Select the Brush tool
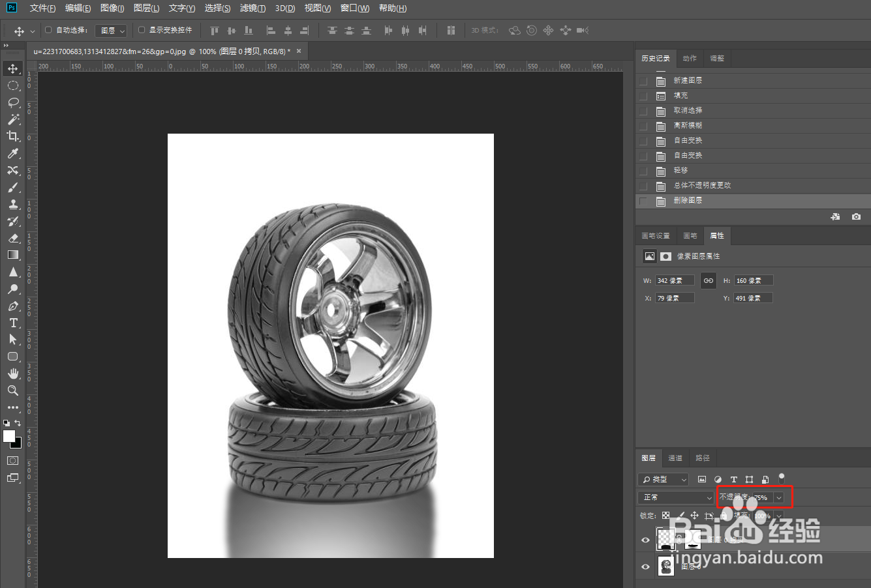 [13, 187]
